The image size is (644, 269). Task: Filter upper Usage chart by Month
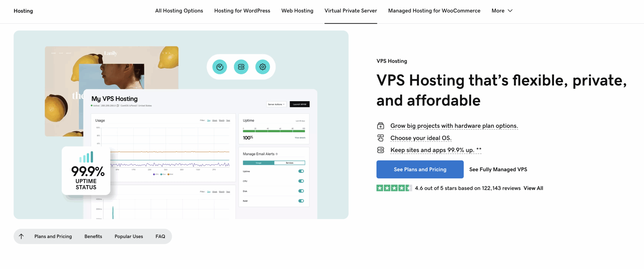(221, 120)
